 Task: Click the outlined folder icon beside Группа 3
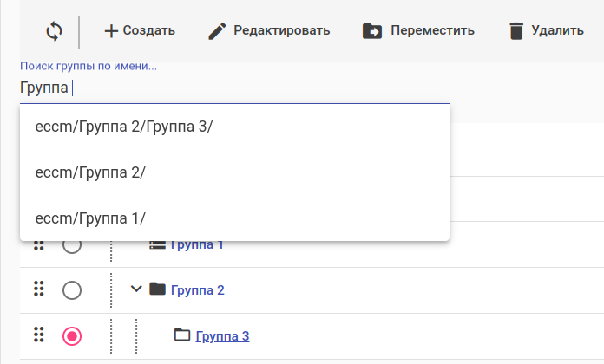(x=181, y=335)
